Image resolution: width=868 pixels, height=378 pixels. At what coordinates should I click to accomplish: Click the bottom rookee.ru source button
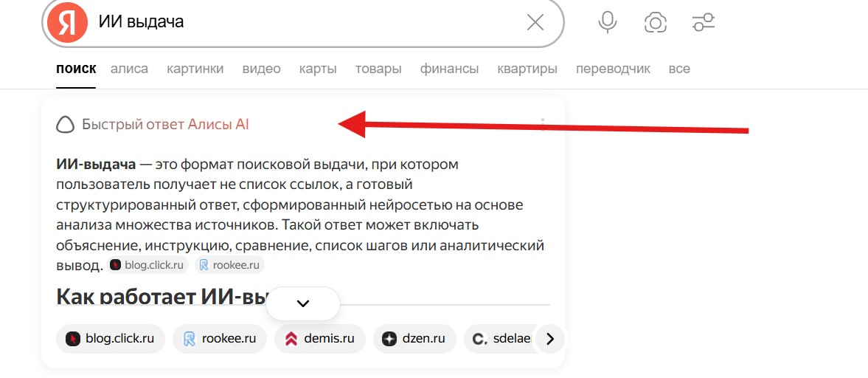pyautogui.click(x=220, y=339)
